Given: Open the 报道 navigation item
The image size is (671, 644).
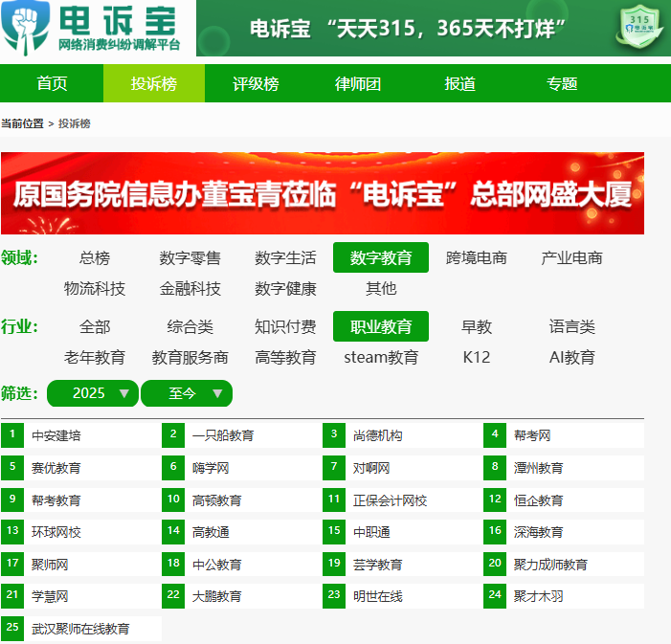Looking at the screenshot, I should point(459,83).
